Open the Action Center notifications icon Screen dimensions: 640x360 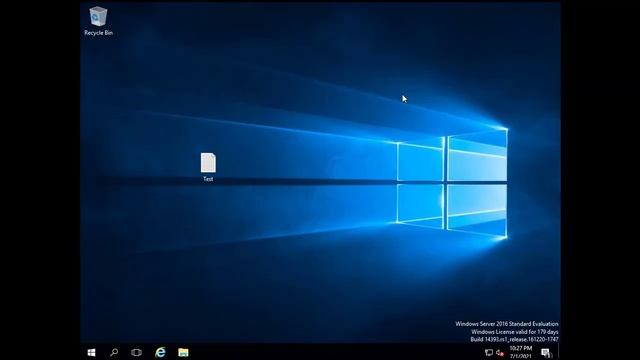pyautogui.click(x=546, y=353)
